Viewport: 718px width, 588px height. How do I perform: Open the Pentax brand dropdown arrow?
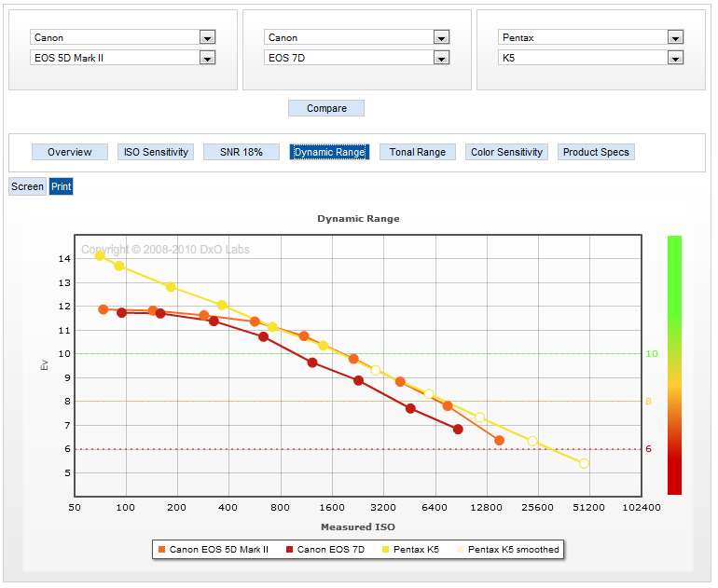click(x=675, y=37)
